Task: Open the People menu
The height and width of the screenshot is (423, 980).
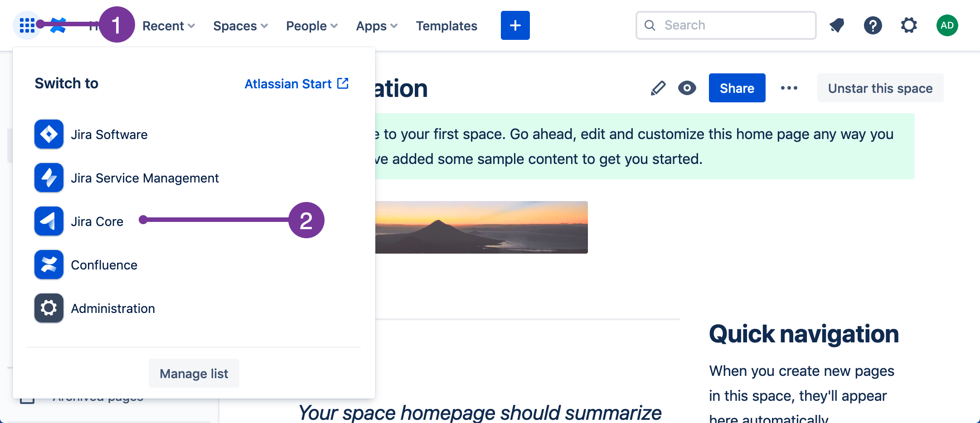Action: 311,26
